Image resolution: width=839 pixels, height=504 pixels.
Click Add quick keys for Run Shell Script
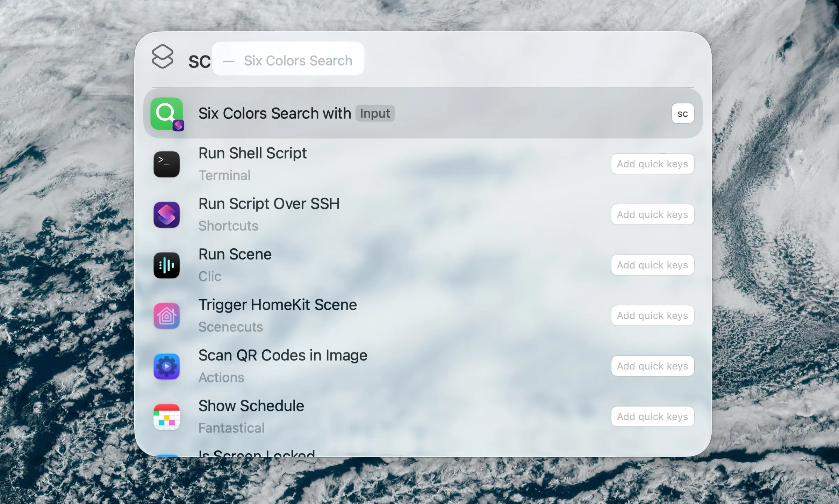pyautogui.click(x=652, y=164)
